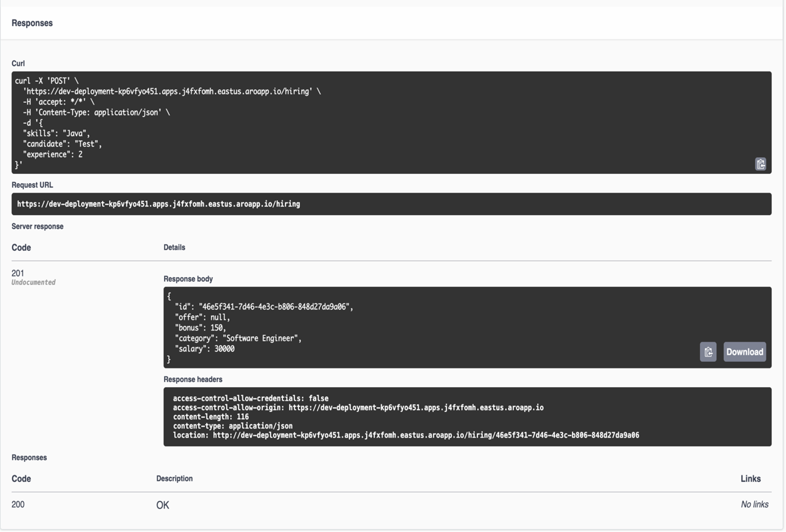The image size is (786, 532).
Task: Click the Server response label
Action: click(38, 227)
